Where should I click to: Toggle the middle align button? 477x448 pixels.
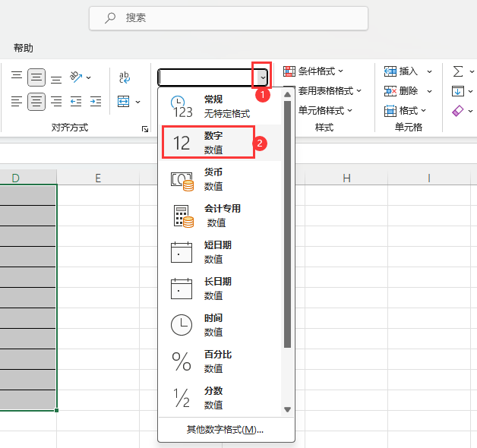coord(36,77)
